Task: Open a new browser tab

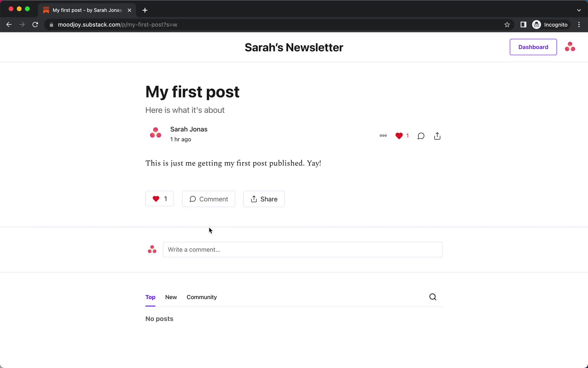Action: point(145,10)
